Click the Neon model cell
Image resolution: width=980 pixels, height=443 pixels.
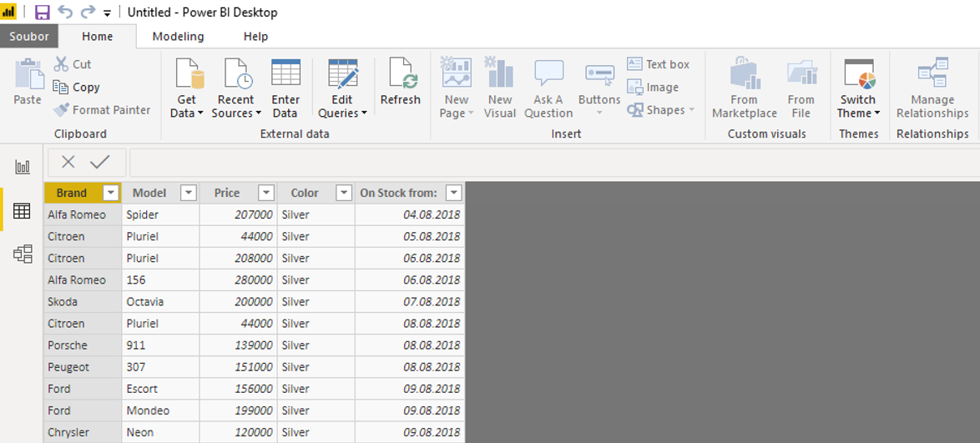click(160, 432)
